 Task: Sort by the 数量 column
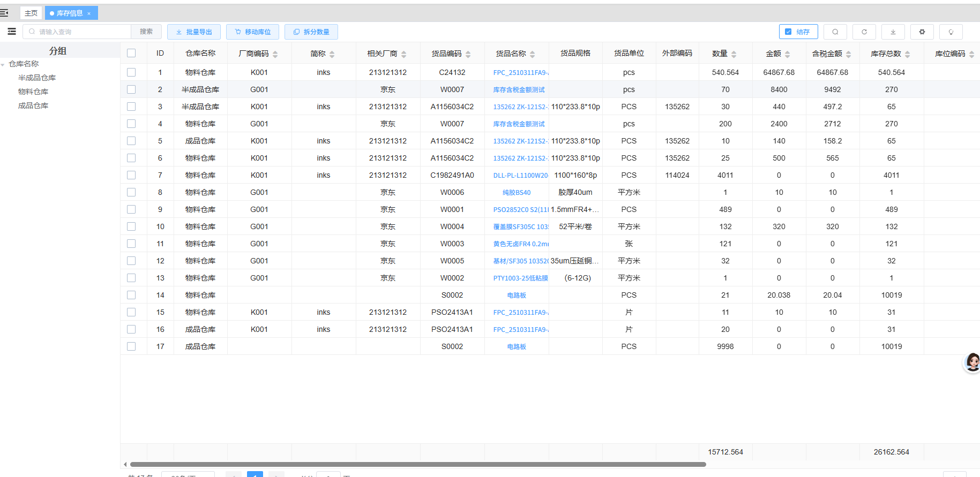pos(734,54)
